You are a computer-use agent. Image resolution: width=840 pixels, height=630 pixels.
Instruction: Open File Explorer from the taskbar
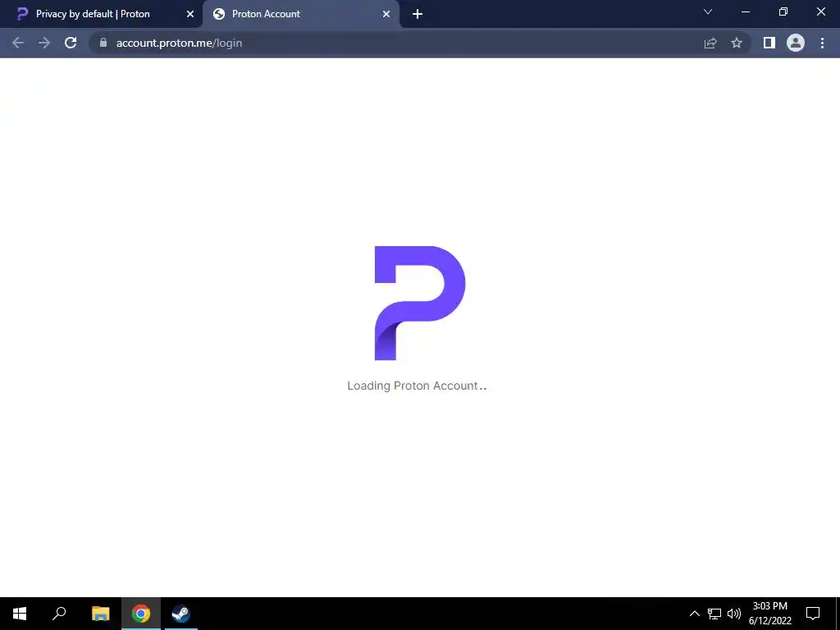click(101, 614)
